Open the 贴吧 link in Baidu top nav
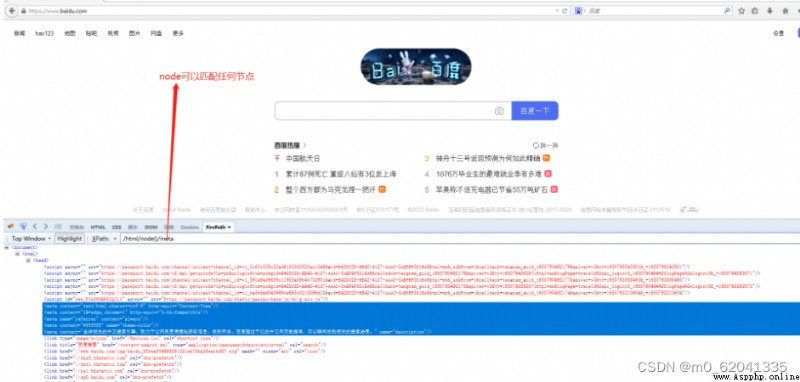800x382 pixels. pos(91,34)
